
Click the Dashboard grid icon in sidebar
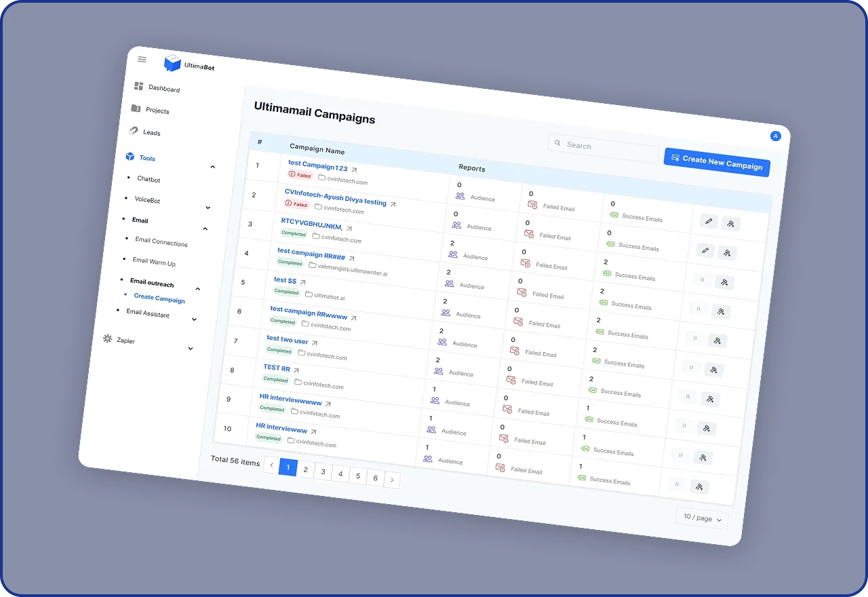point(138,86)
